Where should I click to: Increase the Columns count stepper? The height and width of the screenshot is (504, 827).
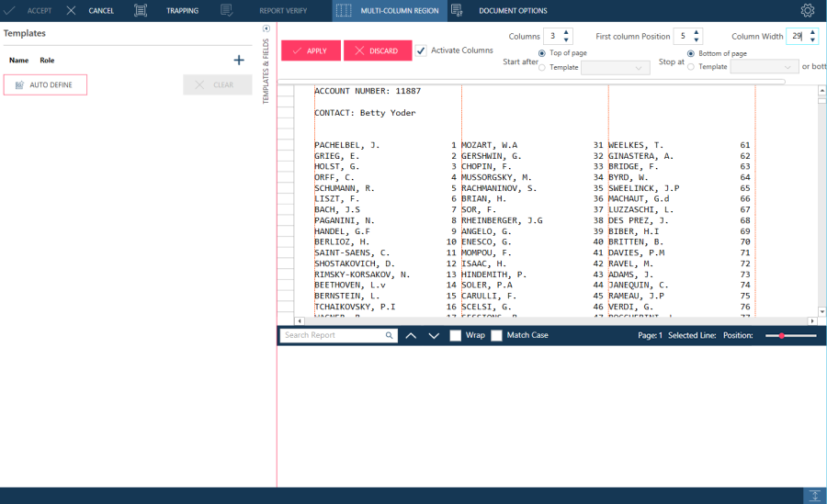pos(566,32)
